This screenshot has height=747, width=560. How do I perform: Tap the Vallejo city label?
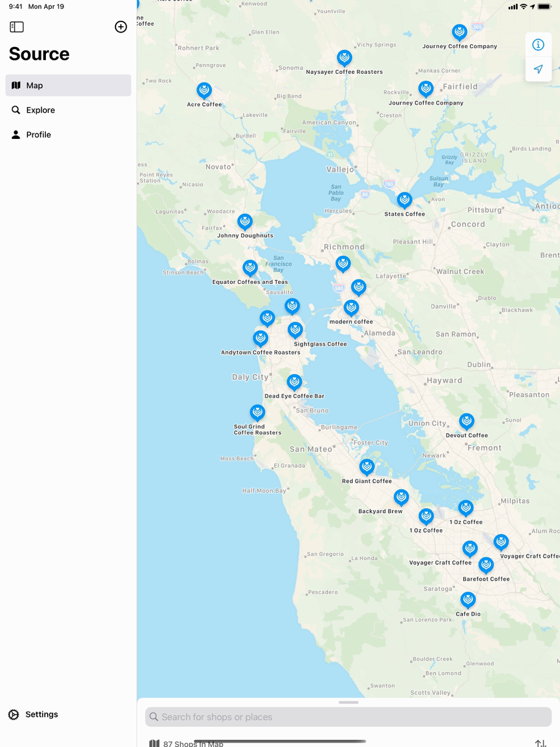340,169
